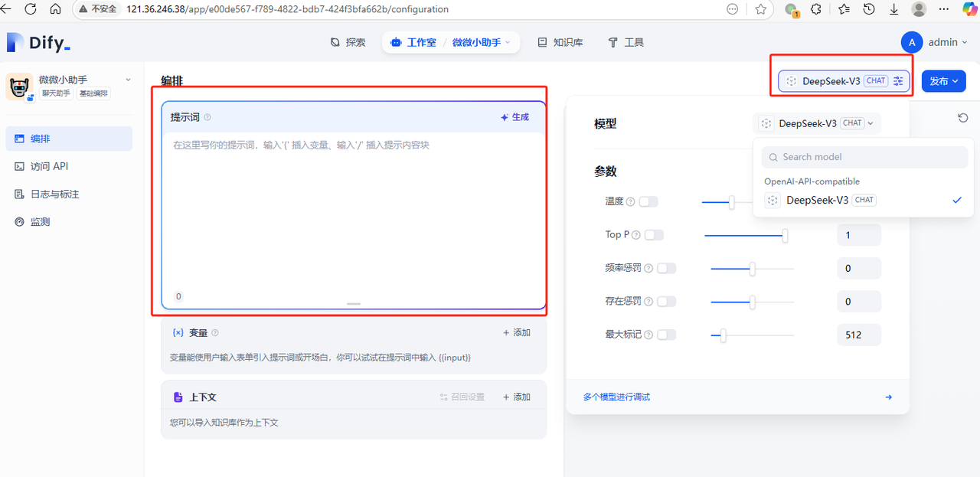Click the Dify logo
This screenshot has width=980, height=477.
[38, 43]
